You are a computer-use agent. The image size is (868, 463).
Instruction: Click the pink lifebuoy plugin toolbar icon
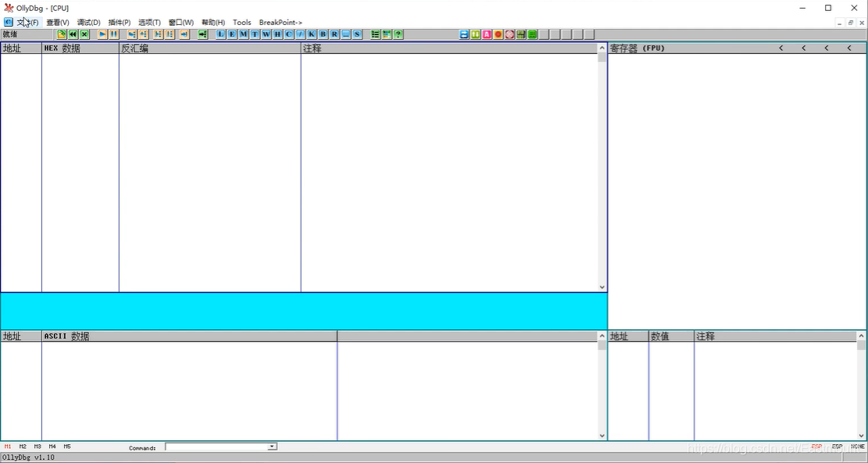coord(510,34)
